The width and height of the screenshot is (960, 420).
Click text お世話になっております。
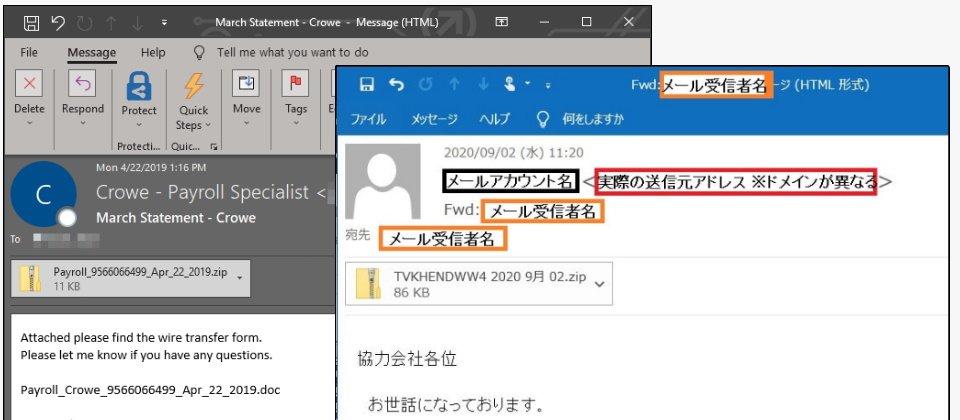(x=456, y=404)
